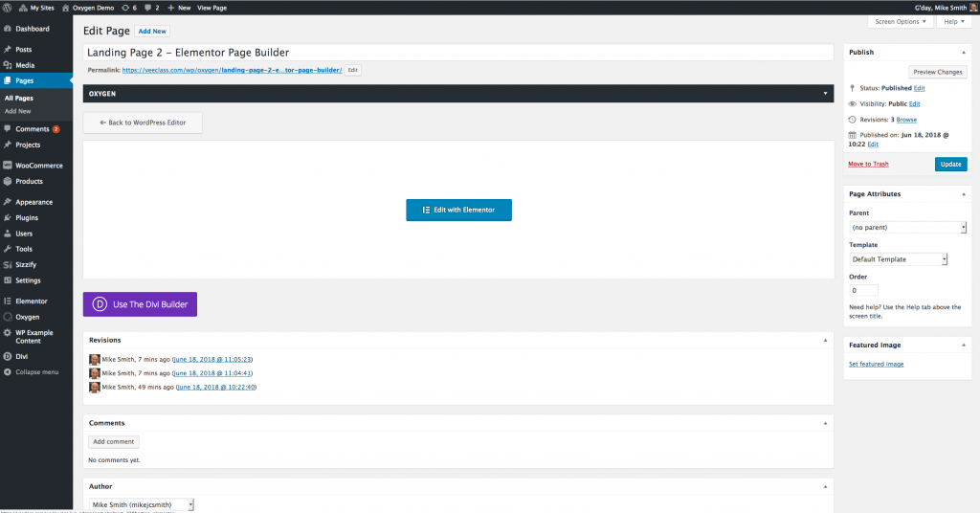Click the permalink Edit button
This screenshot has height=513, width=980.
352,70
